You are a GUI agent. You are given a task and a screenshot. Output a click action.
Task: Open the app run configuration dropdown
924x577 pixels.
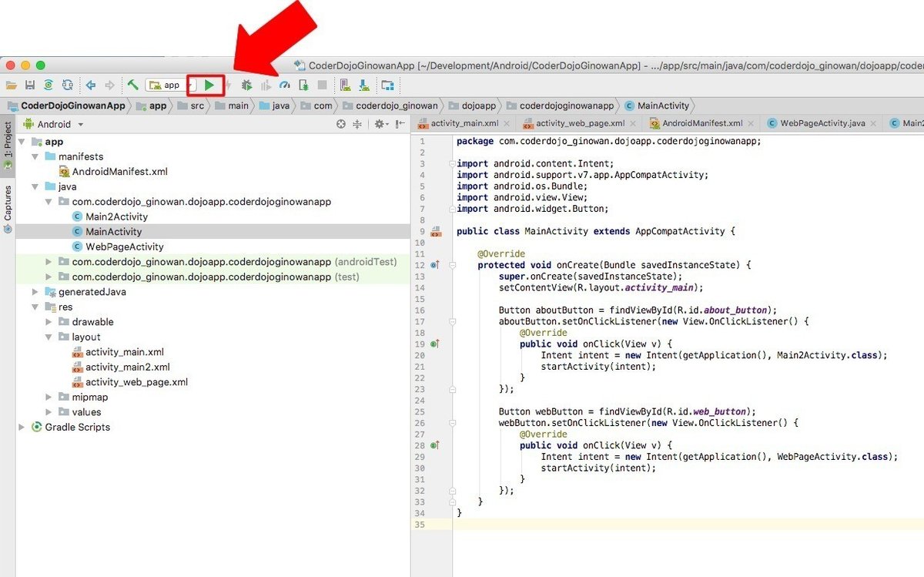click(171, 85)
